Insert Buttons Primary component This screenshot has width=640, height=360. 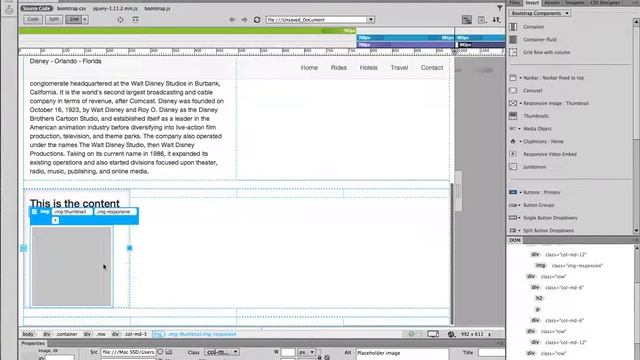[x=542, y=192]
